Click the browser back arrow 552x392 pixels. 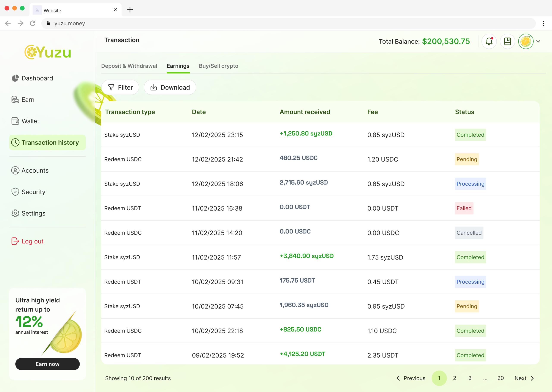[8, 23]
